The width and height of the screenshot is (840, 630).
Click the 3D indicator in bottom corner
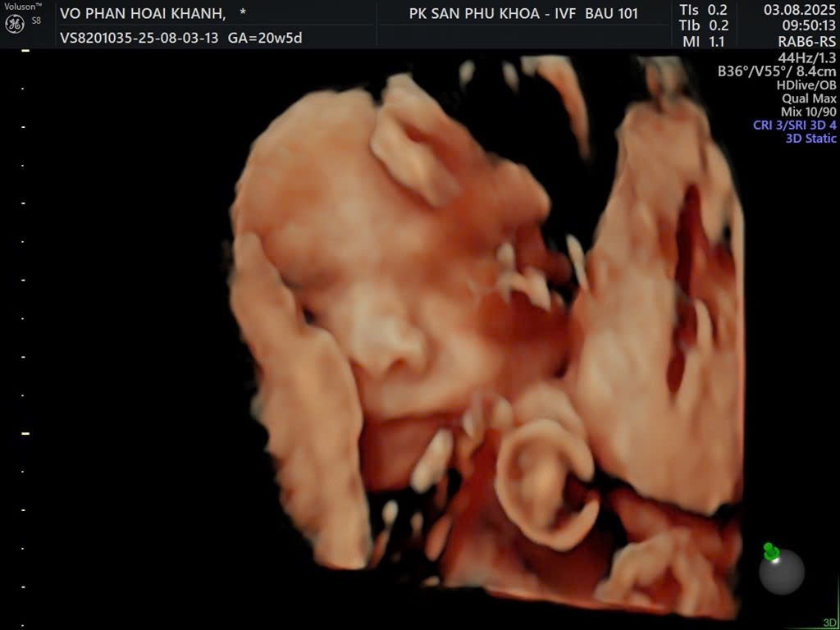[829, 623]
